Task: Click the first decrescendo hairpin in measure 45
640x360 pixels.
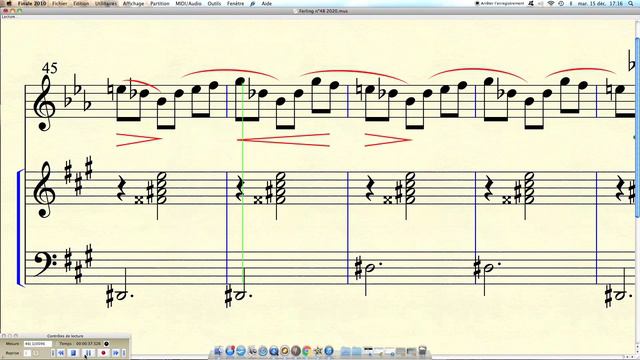Action: click(x=139, y=139)
